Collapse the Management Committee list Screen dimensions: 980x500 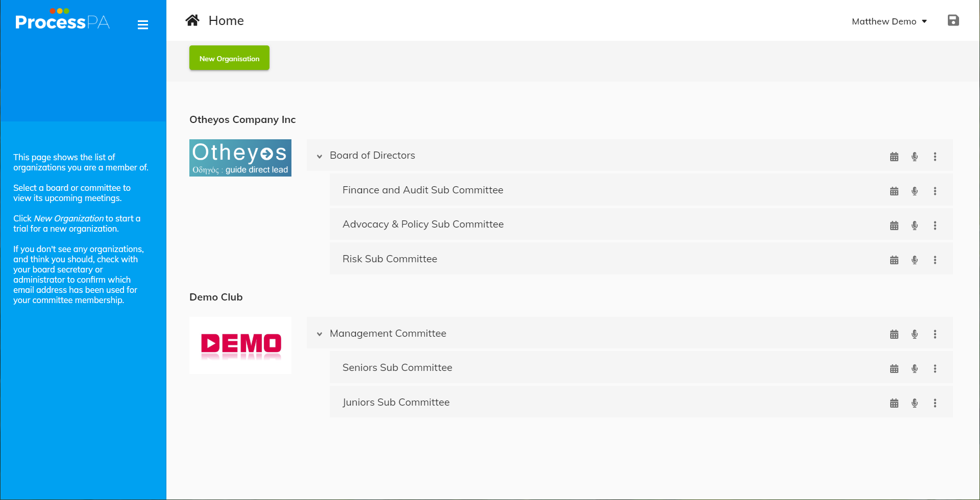pos(320,334)
